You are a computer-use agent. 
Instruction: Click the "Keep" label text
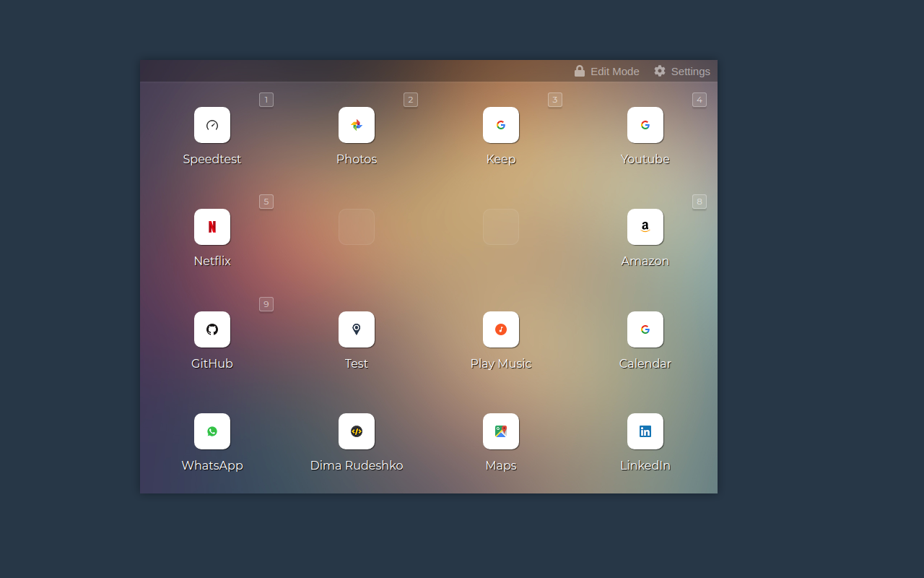(x=501, y=160)
